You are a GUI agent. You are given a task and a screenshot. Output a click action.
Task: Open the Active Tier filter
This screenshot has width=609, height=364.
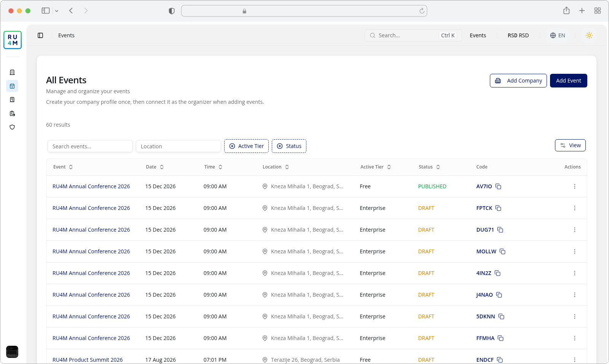click(246, 146)
